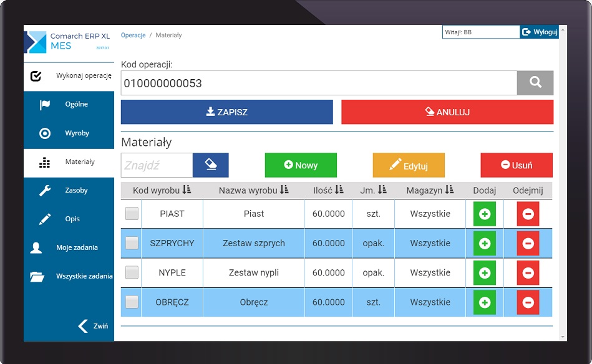Select Materiały in the sidebar
Screen dimensions: 592x364
point(69,162)
